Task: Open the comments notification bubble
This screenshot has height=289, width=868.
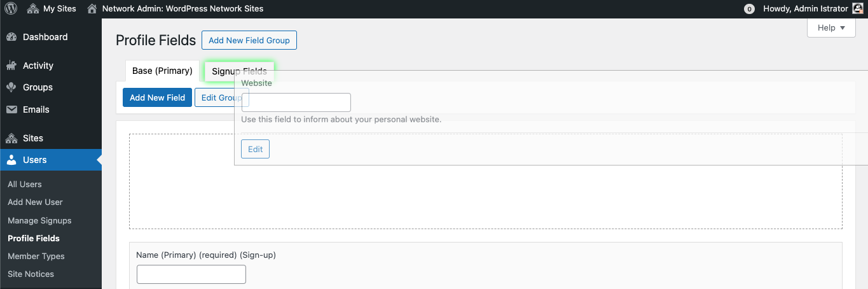Action: tap(749, 9)
